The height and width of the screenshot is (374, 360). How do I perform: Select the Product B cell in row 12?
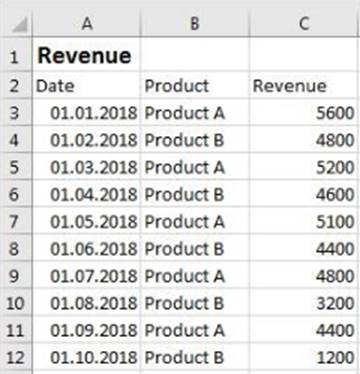[x=195, y=358]
